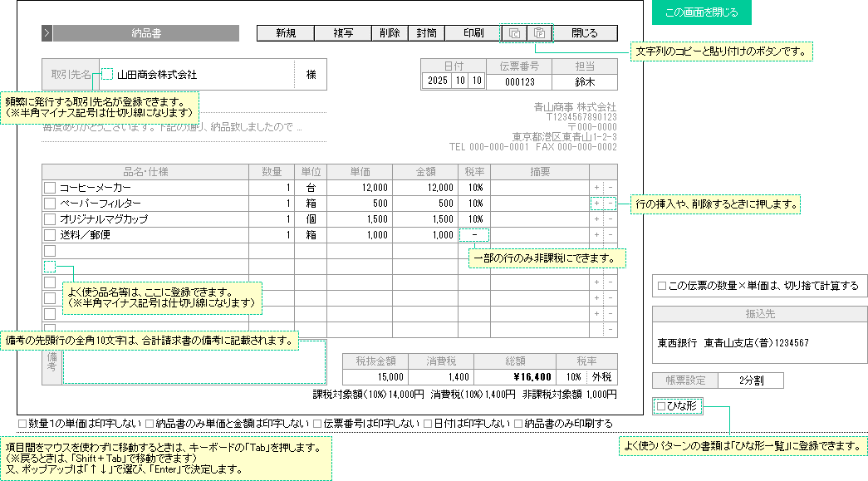Click unit price 12,000 of コーヒーメーカー

[x=360, y=188]
